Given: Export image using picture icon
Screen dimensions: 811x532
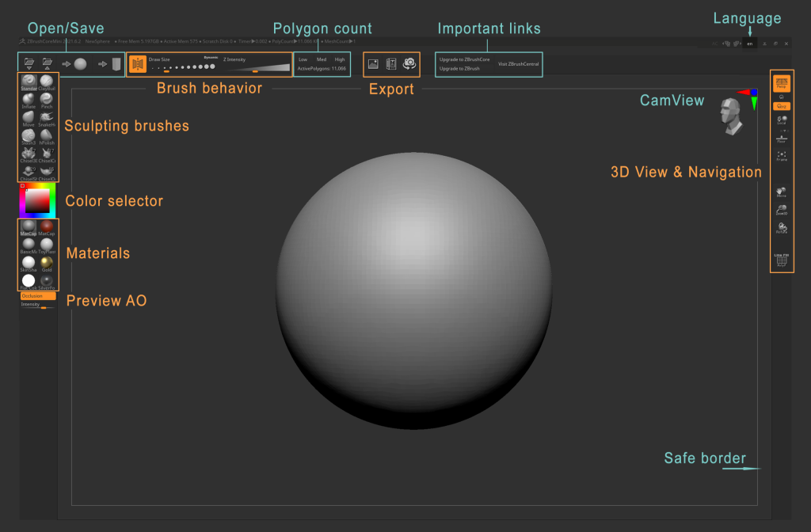Looking at the screenshot, I should (373, 64).
